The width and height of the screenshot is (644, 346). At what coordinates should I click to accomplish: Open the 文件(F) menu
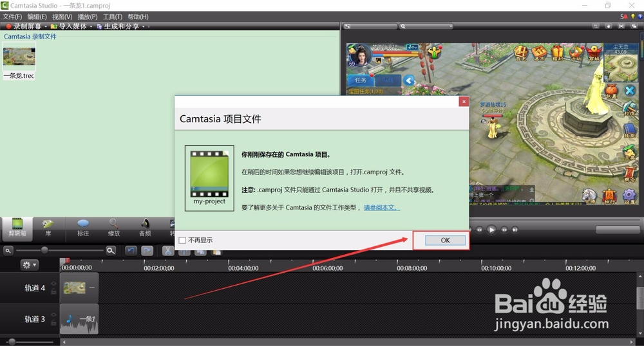[x=12, y=17]
